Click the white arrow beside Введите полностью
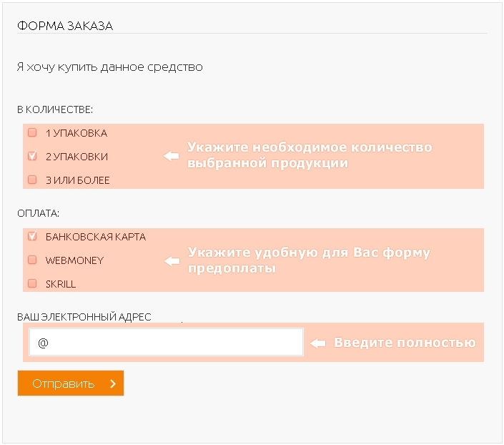Screen dimensions: 504x445 point(318,343)
